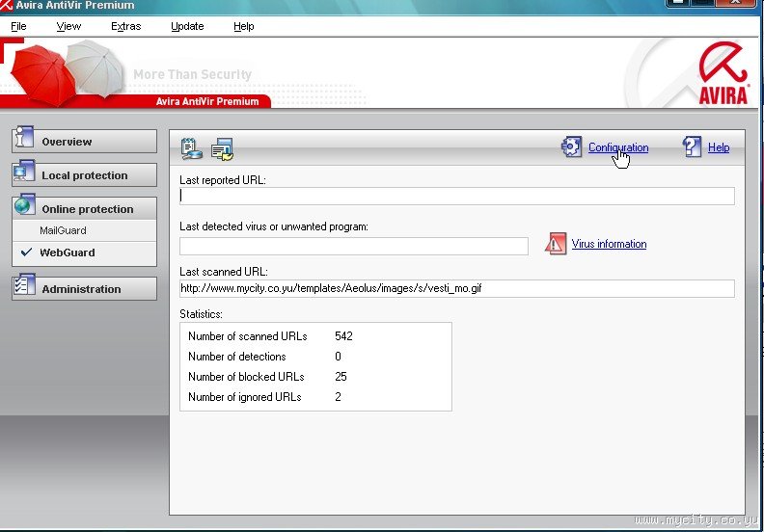Click 'Number of detections' text
The image size is (764, 532).
236,357
